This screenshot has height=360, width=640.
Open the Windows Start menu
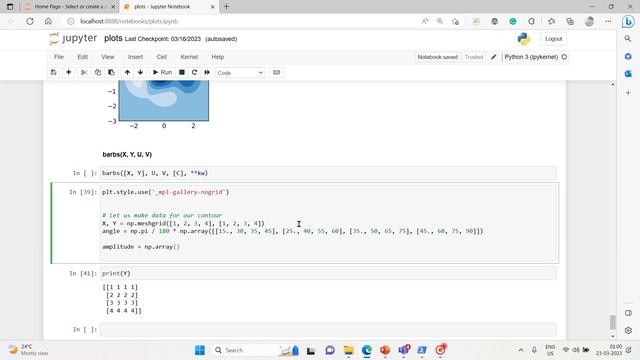(x=200, y=350)
